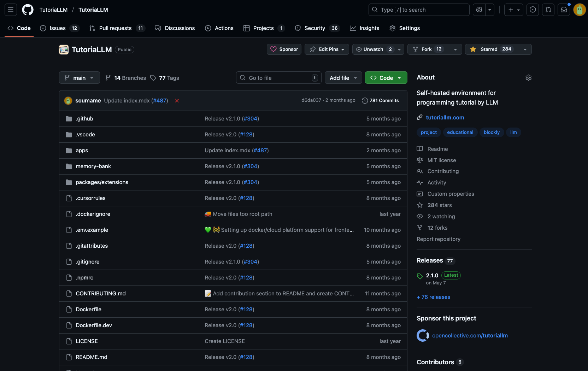Screen dimensions: 588x371
Task: Expand the Fork options caret
Action: (x=455, y=49)
